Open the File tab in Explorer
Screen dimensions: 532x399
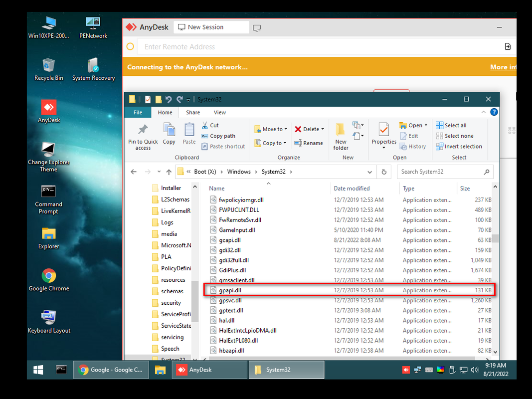(x=138, y=112)
